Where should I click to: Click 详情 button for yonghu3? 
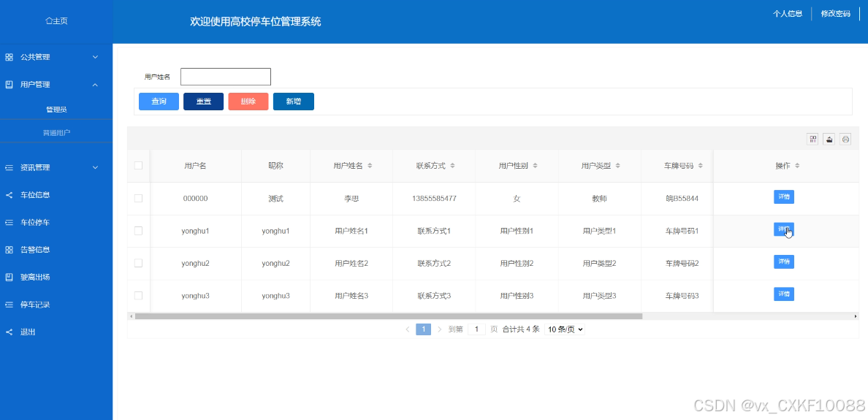point(784,294)
